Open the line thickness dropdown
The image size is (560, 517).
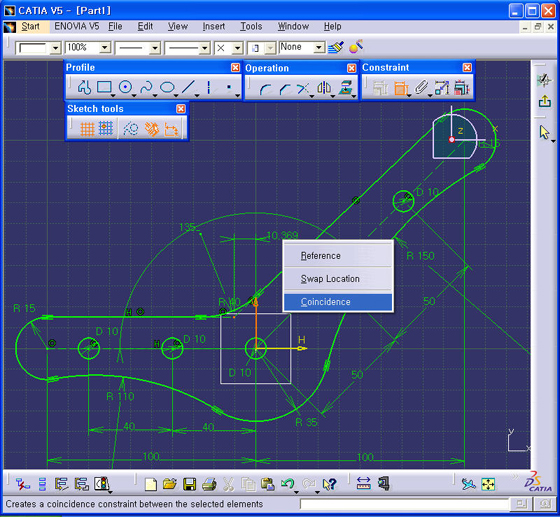click(x=154, y=47)
